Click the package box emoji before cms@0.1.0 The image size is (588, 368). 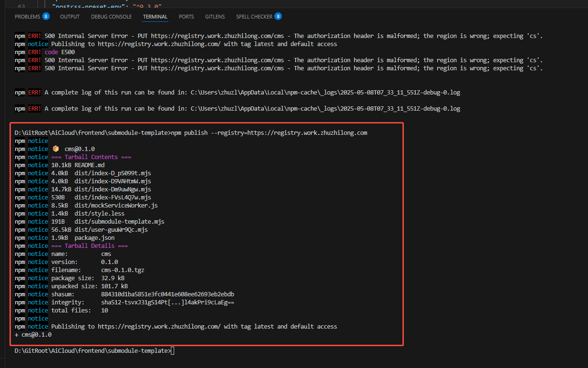click(56, 149)
